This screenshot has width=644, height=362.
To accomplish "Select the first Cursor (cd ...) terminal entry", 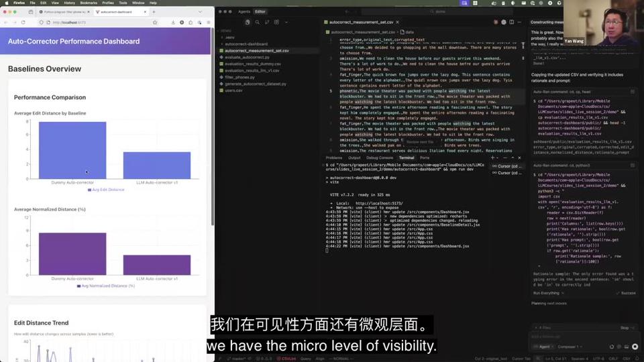I will pos(507,166).
